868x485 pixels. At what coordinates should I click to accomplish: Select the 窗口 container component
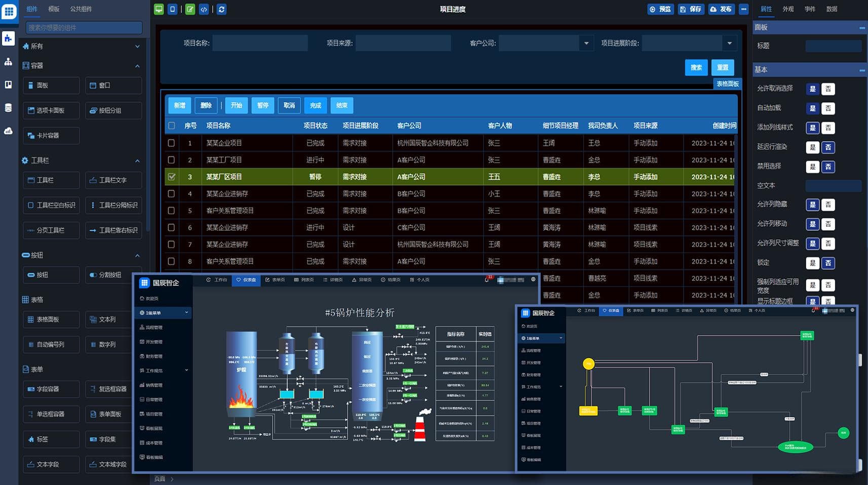[114, 86]
